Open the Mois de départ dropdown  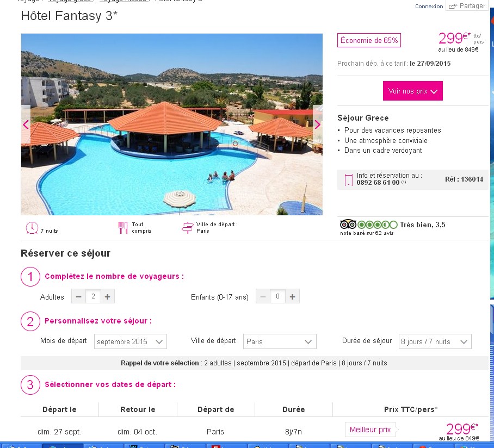coord(131,341)
